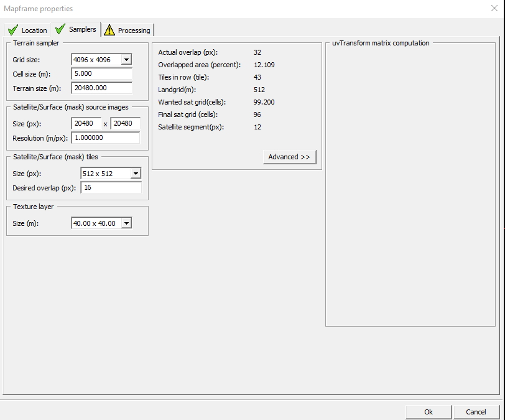Close the Mapframe properties dialog
Screen dimensions: 505x420
[494, 8]
